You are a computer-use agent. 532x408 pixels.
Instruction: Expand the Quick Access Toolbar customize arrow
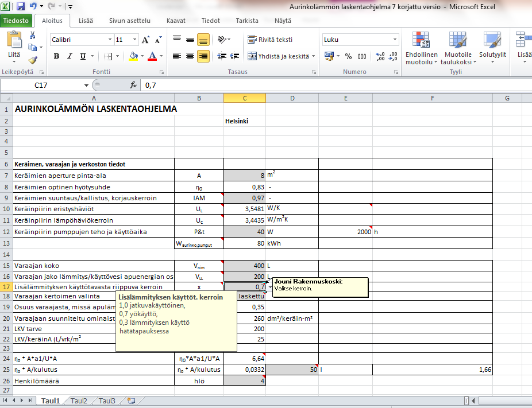click(70, 6)
